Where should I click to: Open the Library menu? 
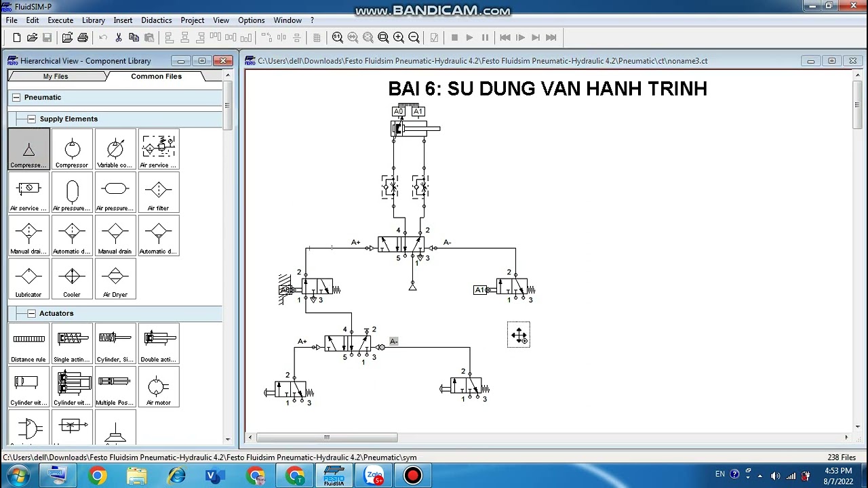click(x=94, y=20)
